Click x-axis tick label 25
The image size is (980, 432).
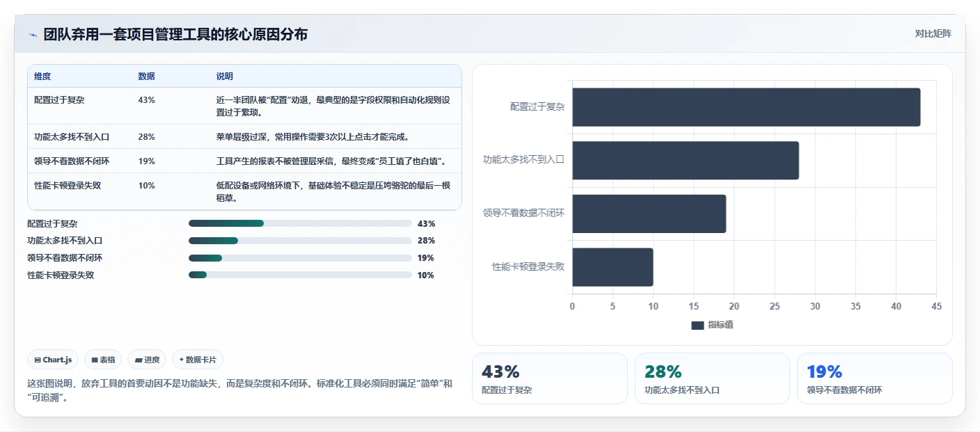click(775, 306)
